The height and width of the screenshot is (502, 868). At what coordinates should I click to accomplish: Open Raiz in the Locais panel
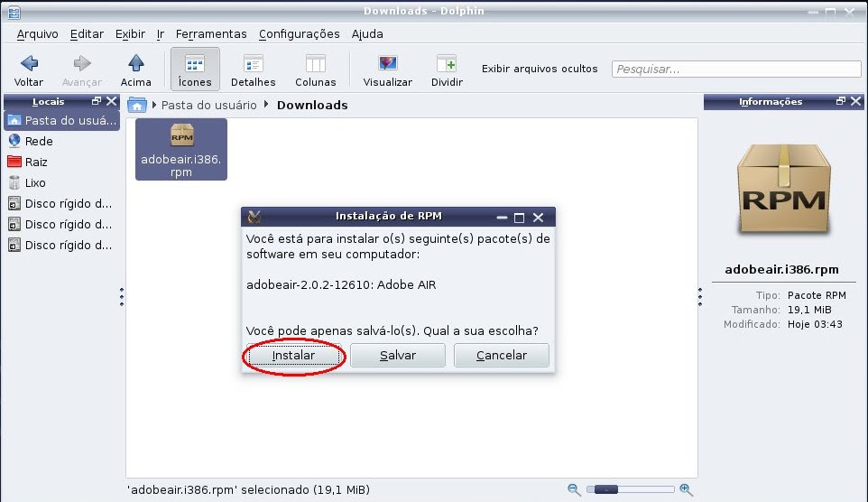[x=62, y=162]
